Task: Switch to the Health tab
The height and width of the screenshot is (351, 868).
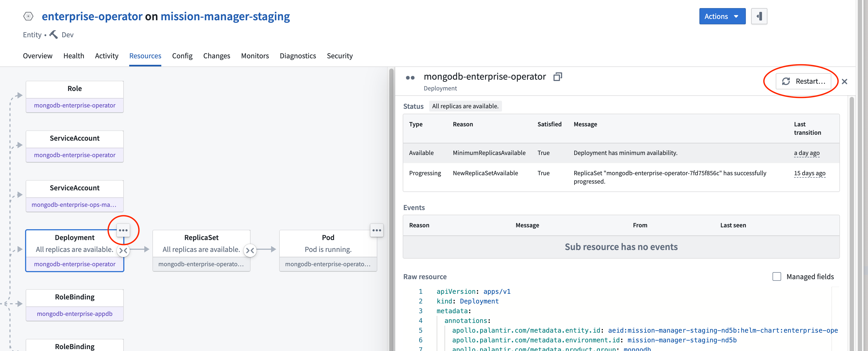Action: [x=73, y=56]
